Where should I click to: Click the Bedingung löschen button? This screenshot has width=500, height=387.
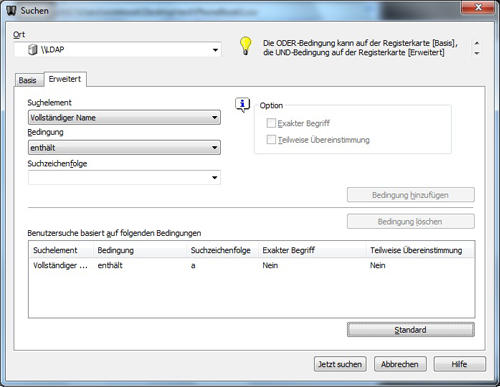click(411, 221)
